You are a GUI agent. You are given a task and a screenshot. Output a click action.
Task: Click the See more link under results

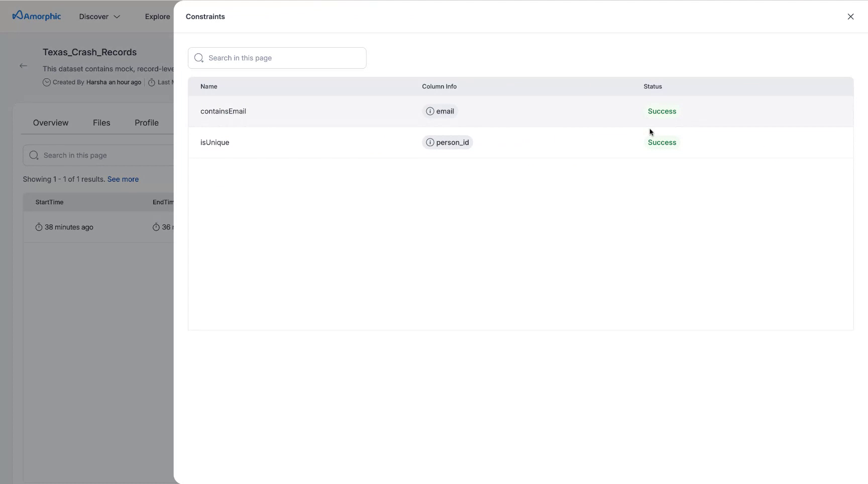click(123, 179)
